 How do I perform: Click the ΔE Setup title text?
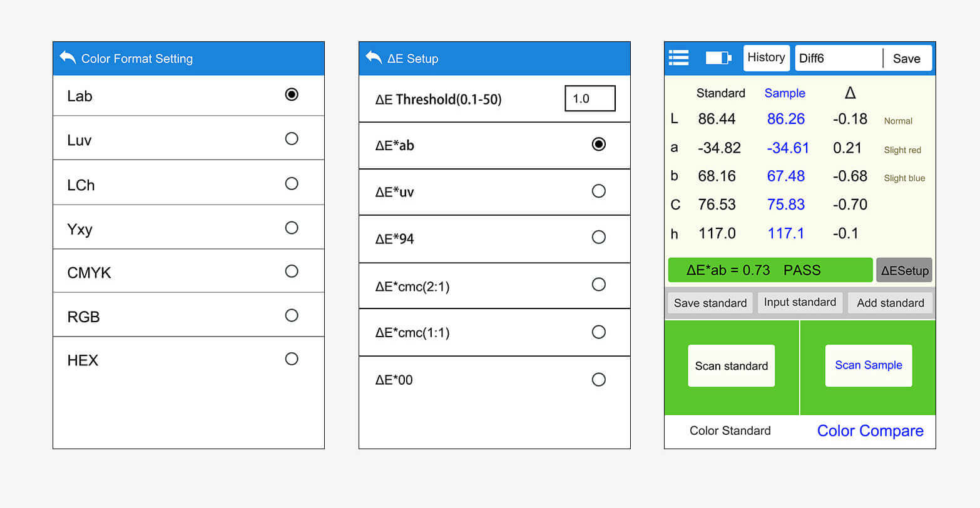click(412, 59)
